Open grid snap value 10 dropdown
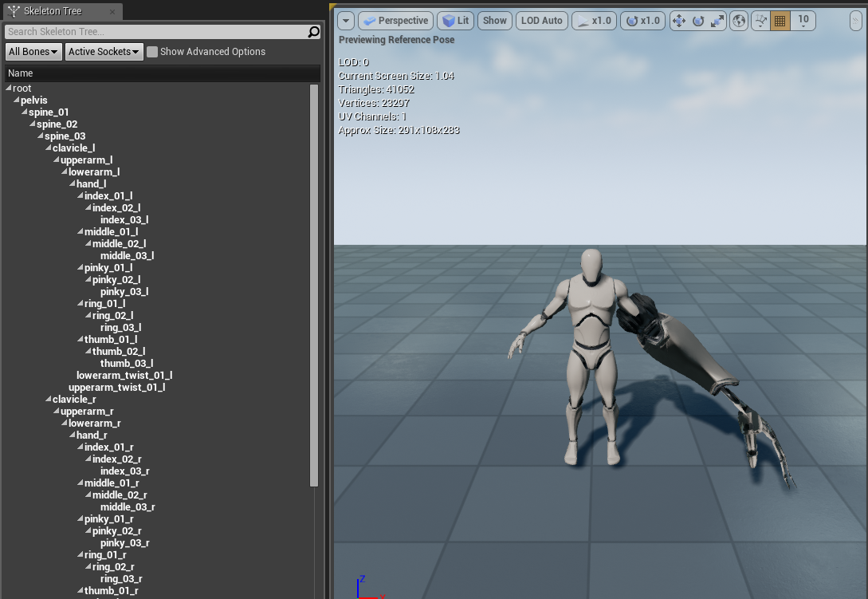The width and height of the screenshot is (868, 599). pos(803,21)
